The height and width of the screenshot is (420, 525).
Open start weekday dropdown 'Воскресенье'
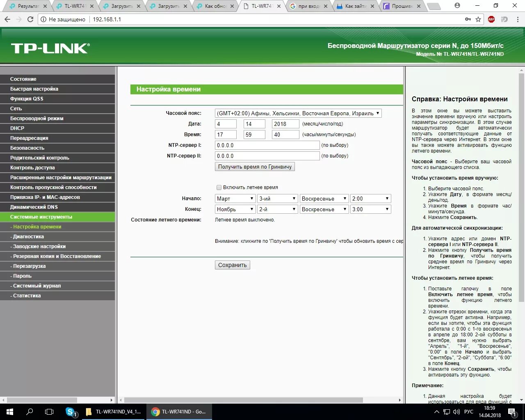click(324, 199)
